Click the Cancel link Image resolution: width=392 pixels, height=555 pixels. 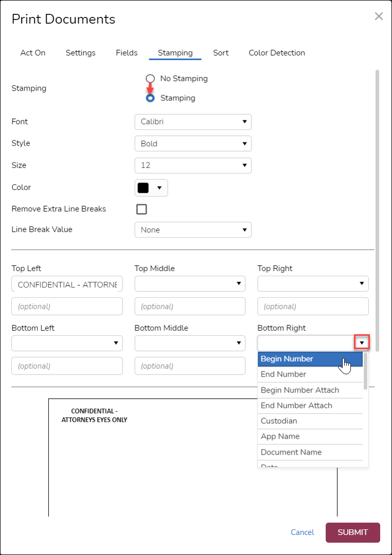[x=302, y=532]
